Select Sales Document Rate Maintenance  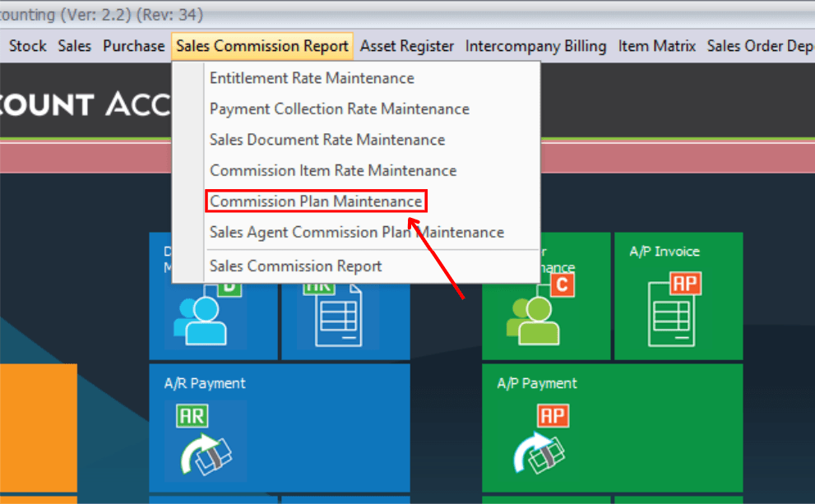click(x=327, y=139)
